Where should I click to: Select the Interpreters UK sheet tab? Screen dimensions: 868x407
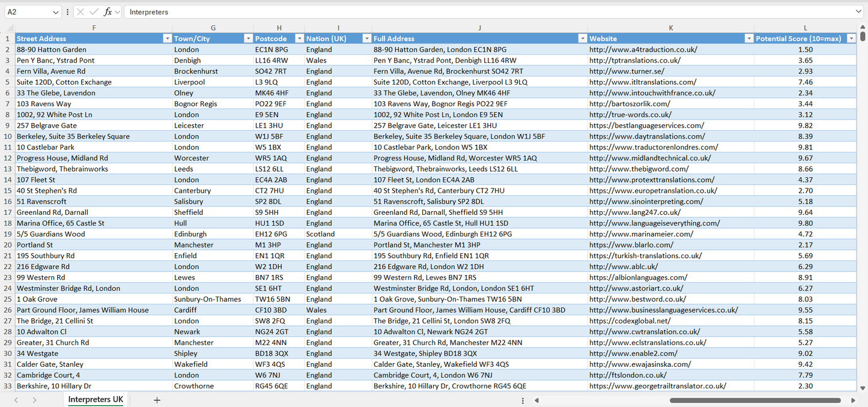click(x=95, y=399)
